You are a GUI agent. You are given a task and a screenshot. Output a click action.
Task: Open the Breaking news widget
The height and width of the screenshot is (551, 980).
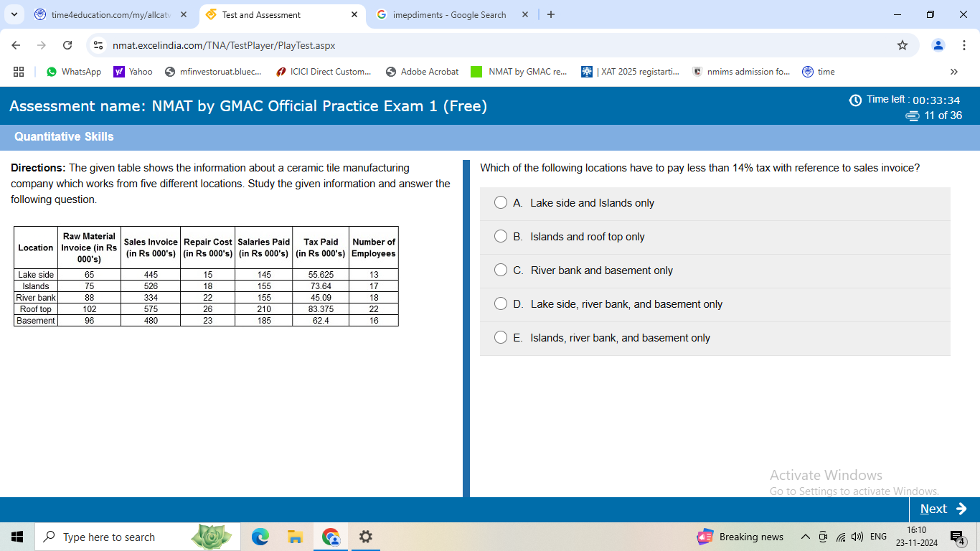pyautogui.click(x=740, y=537)
